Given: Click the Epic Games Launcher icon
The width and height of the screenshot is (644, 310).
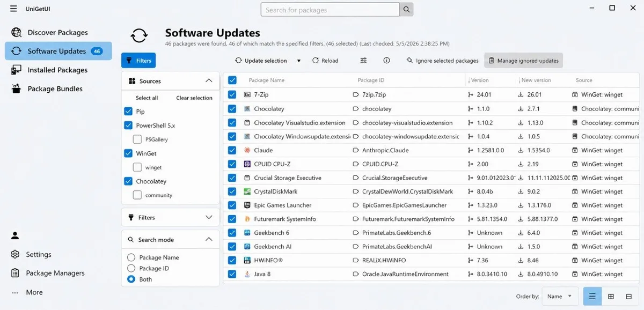Looking at the screenshot, I should 247,205.
